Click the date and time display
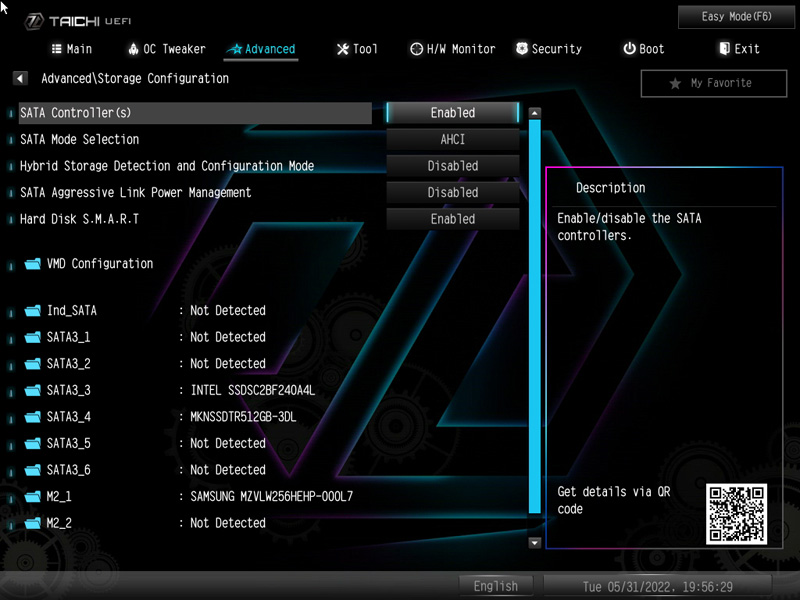800x600 pixels. pos(658,586)
